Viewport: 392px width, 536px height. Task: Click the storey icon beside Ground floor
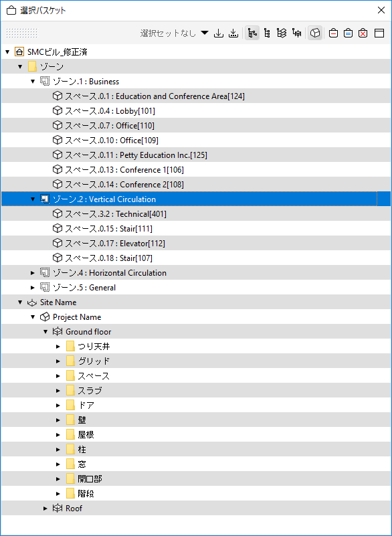pos(58,332)
